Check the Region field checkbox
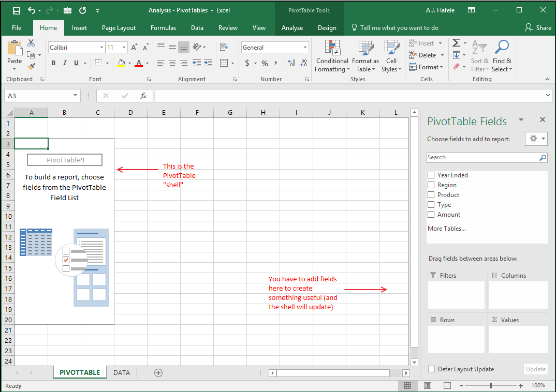The height and width of the screenshot is (392, 556). [x=431, y=185]
